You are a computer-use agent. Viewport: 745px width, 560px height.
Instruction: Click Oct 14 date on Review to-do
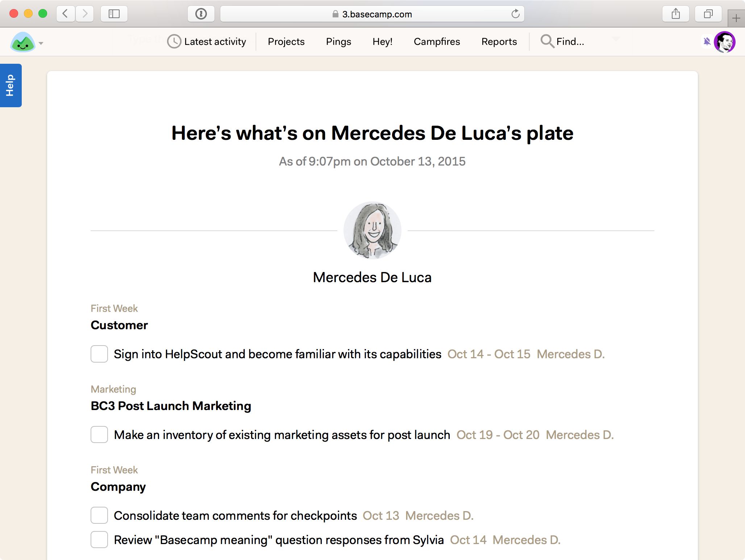click(468, 540)
